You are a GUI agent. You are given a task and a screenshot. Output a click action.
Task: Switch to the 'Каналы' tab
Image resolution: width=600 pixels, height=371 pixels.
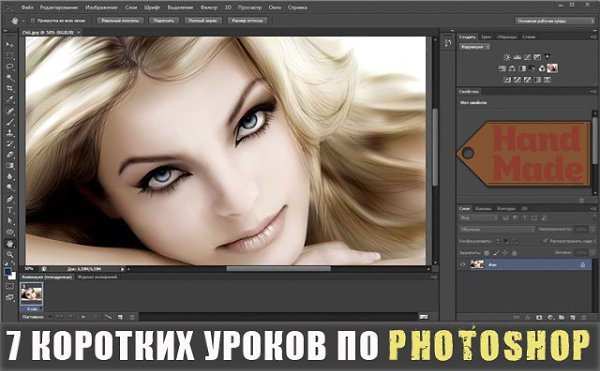pos(483,208)
